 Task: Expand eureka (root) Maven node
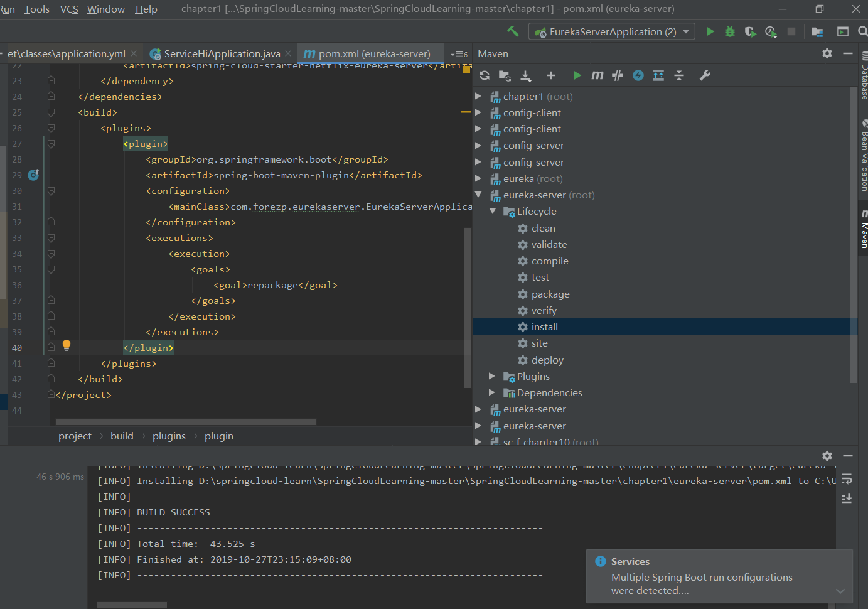(478, 178)
